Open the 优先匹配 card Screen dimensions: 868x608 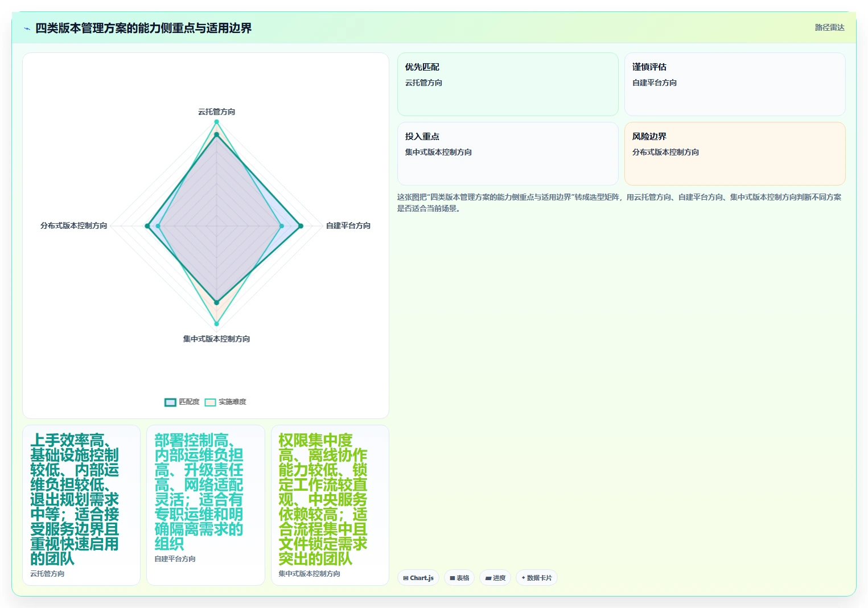(x=508, y=84)
